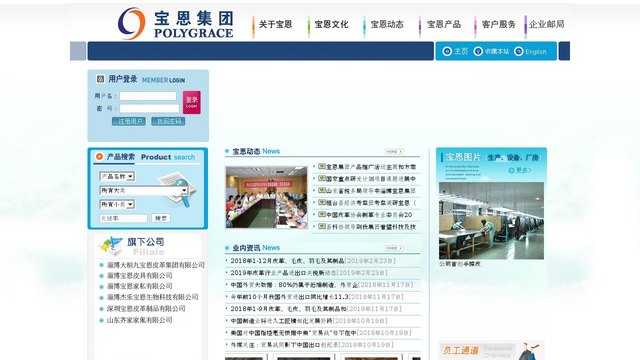The width and height of the screenshot is (640, 360).
Task: Open 宝恩产品 menu
Action: click(444, 24)
